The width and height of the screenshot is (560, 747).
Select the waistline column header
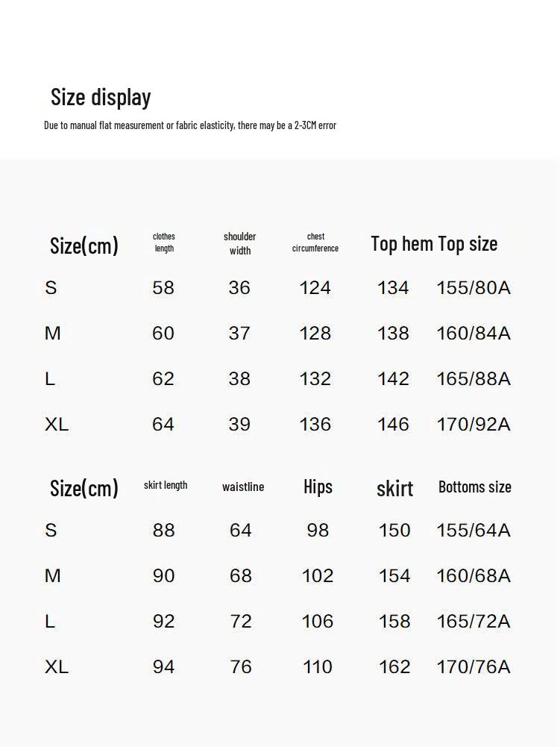(243, 487)
